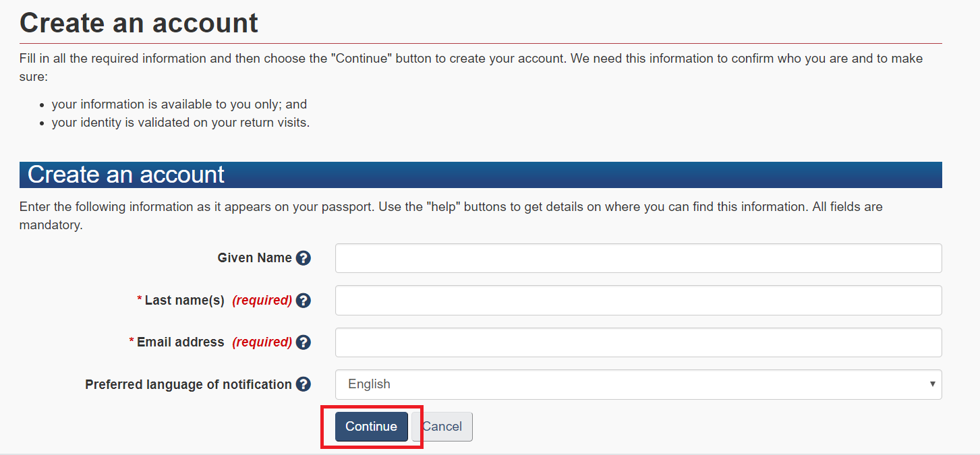Click the red "(required)" text beside Email address
Viewport: 980px width, 455px height.
[262, 342]
